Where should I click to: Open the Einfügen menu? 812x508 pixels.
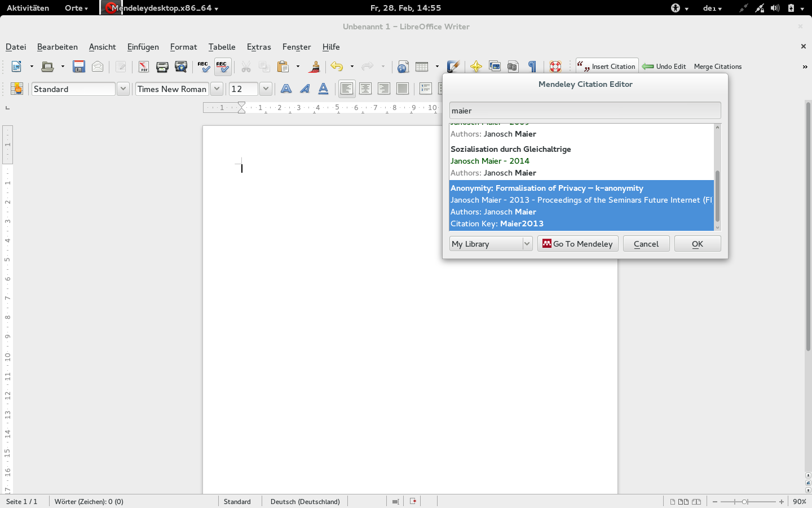pyautogui.click(x=143, y=47)
